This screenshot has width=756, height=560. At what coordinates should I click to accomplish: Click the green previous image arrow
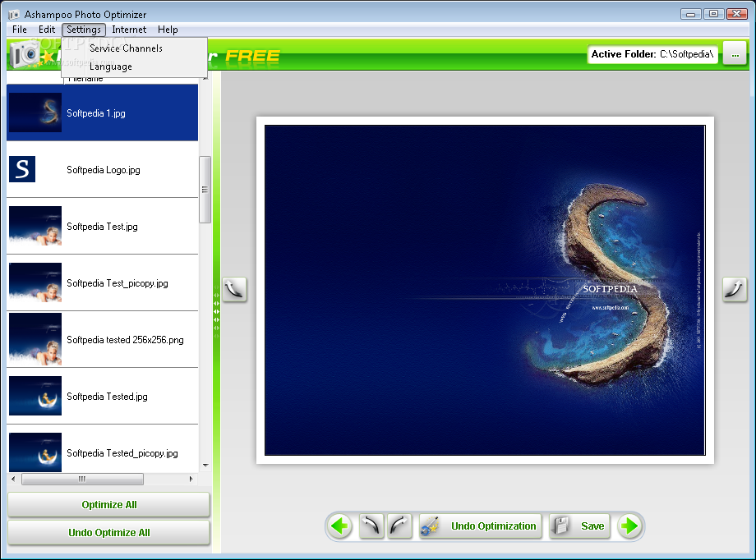coord(340,526)
